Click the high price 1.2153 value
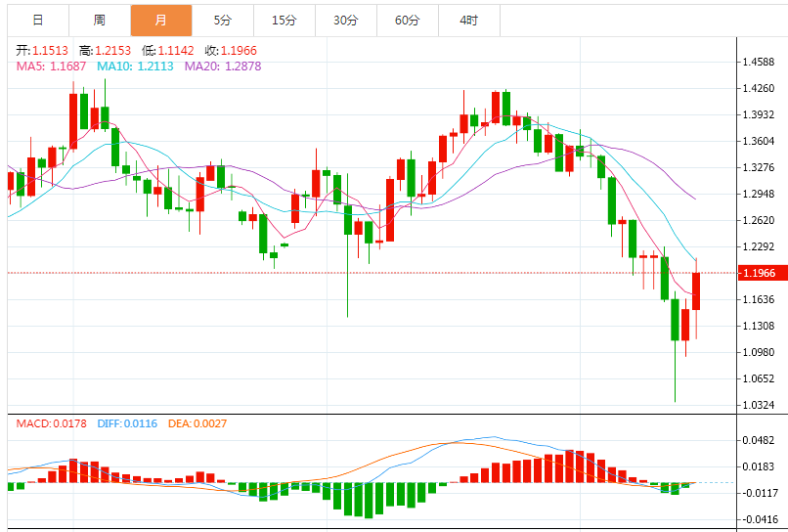The width and height of the screenshot is (788, 532). pos(113,51)
